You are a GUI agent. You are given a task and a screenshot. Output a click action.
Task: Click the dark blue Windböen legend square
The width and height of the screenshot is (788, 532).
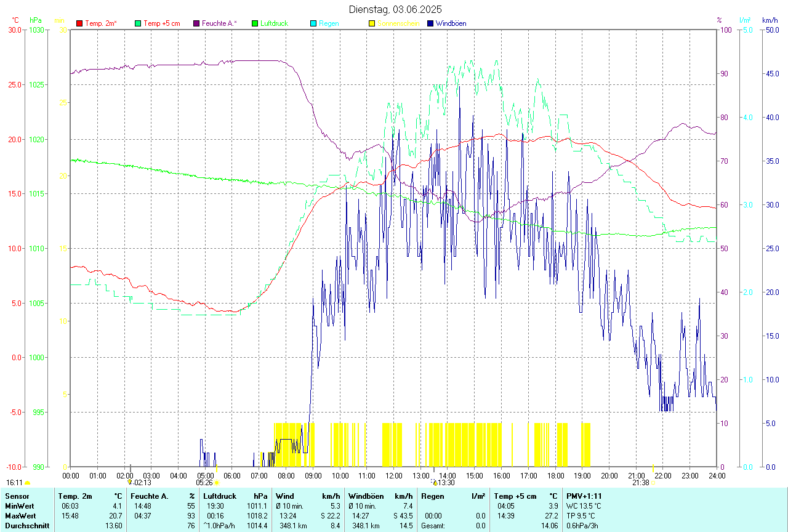coord(430,23)
